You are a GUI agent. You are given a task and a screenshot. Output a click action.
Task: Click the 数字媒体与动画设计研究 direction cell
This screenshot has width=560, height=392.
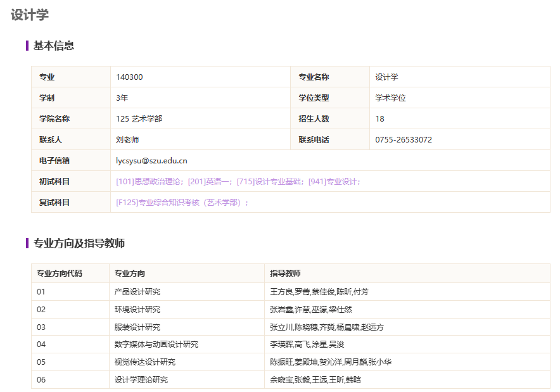click(x=156, y=345)
